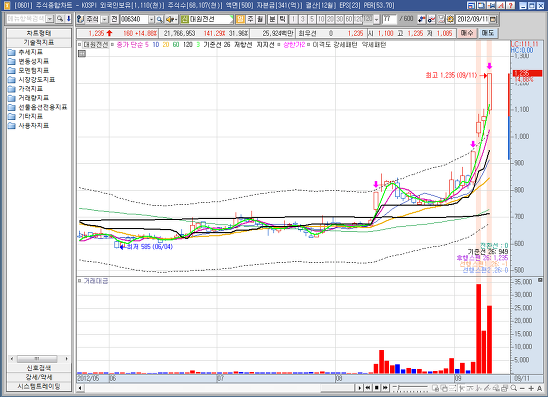Click the grid icon under chart legend
Image resolution: width=548 pixels, height=397 pixels.
(x=82, y=53)
